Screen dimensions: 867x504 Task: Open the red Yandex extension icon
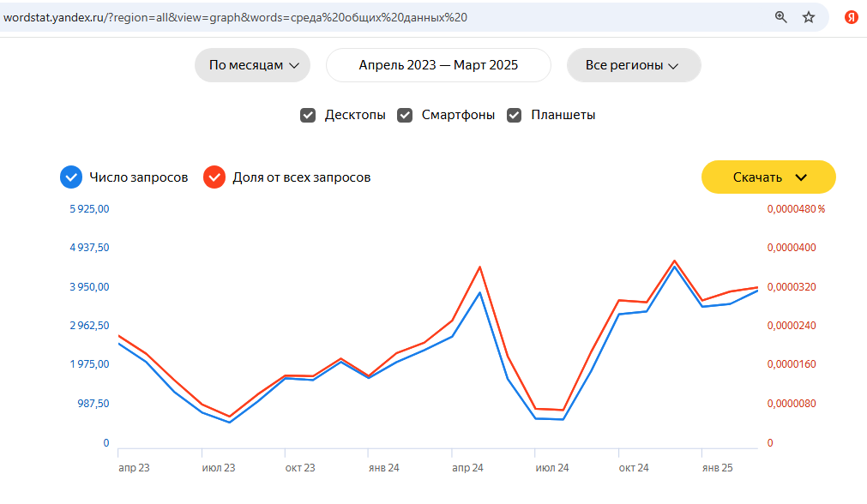[852, 17]
